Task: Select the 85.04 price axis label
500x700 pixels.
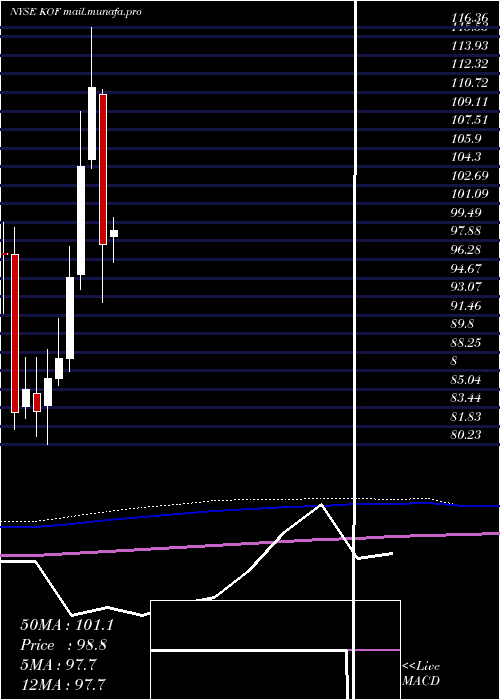Action: 467,380
